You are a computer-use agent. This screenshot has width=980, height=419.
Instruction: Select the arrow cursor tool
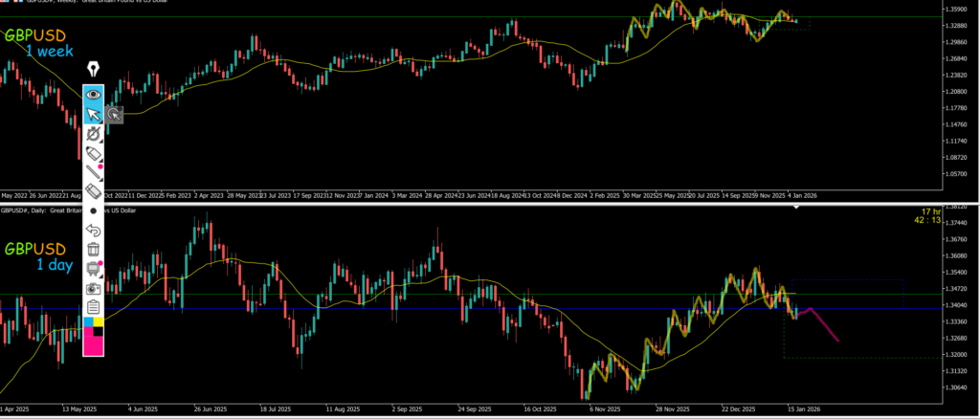(93, 115)
